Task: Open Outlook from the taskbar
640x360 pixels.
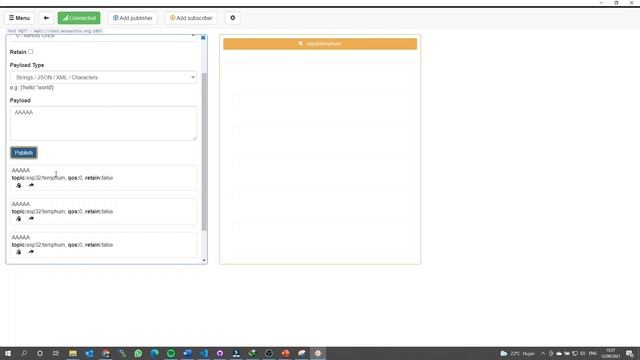Action: (x=89, y=353)
